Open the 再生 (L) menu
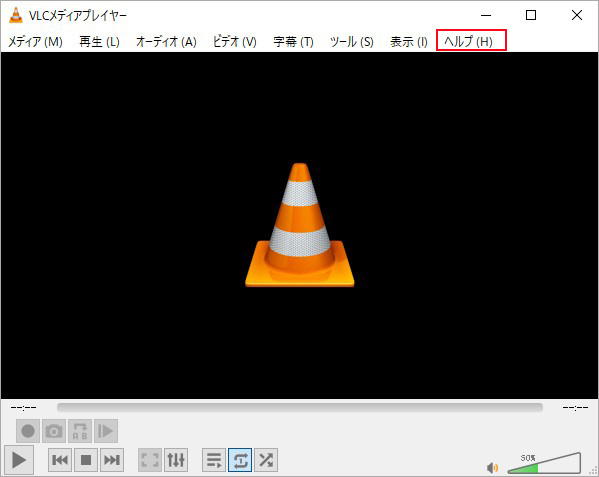The image size is (599, 477). click(x=99, y=41)
